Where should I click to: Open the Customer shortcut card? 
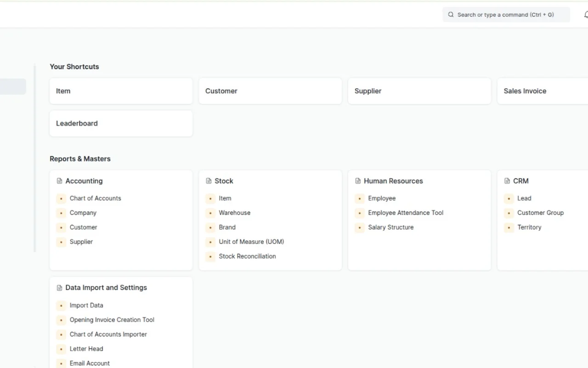[x=270, y=91]
